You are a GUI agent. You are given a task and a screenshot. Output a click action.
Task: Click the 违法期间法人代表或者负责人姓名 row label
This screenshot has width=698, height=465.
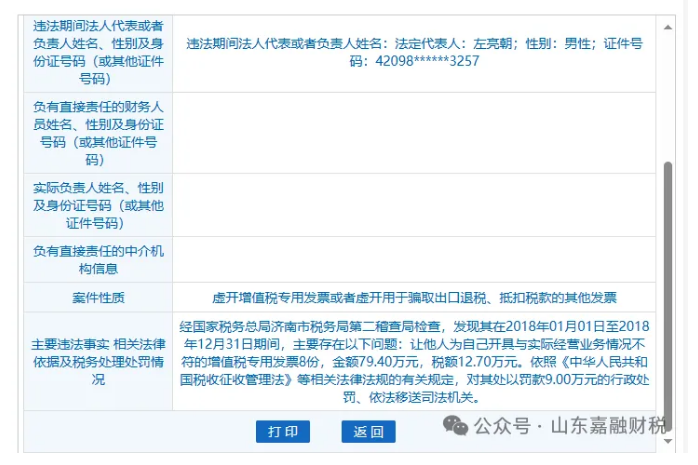(98, 53)
